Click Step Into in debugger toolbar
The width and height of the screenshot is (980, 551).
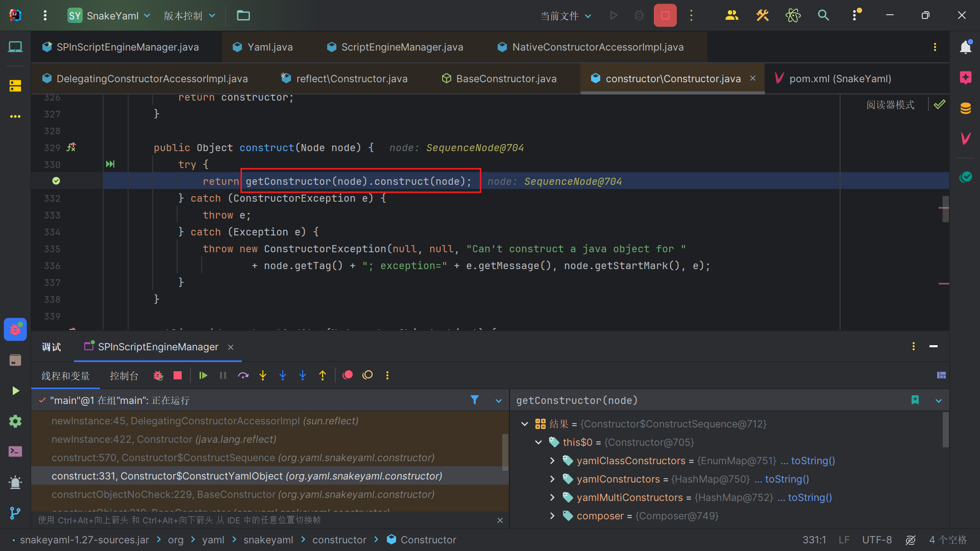[x=263, y=375]
